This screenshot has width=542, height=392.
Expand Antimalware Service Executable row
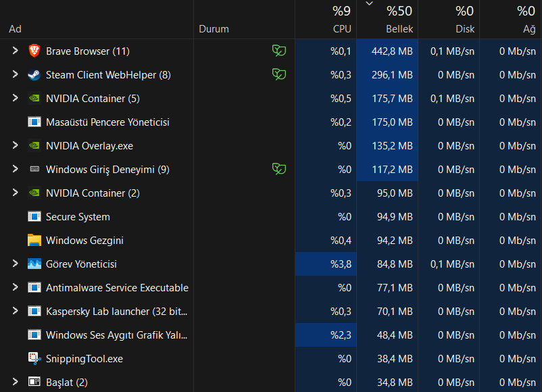coord(16,287)
